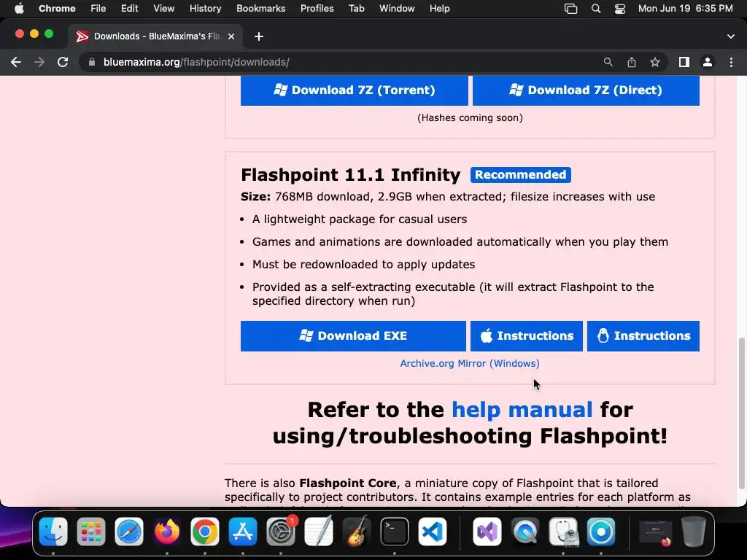The height and width of the screenshot is (560, 747).
Task: Open the Archive.org Mirror (Windows) link
Action: (x=470, y=363)
